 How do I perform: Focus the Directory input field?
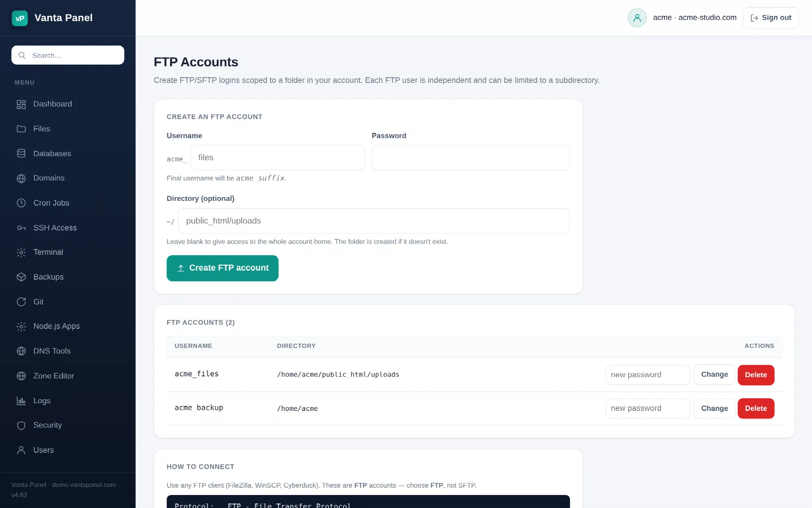click(x=374, y=221)
